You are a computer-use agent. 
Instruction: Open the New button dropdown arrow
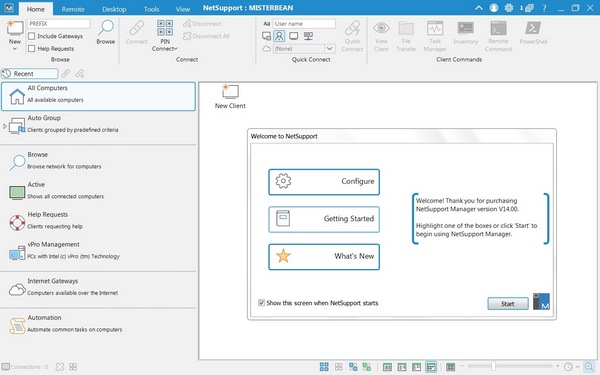pos(15,49)
